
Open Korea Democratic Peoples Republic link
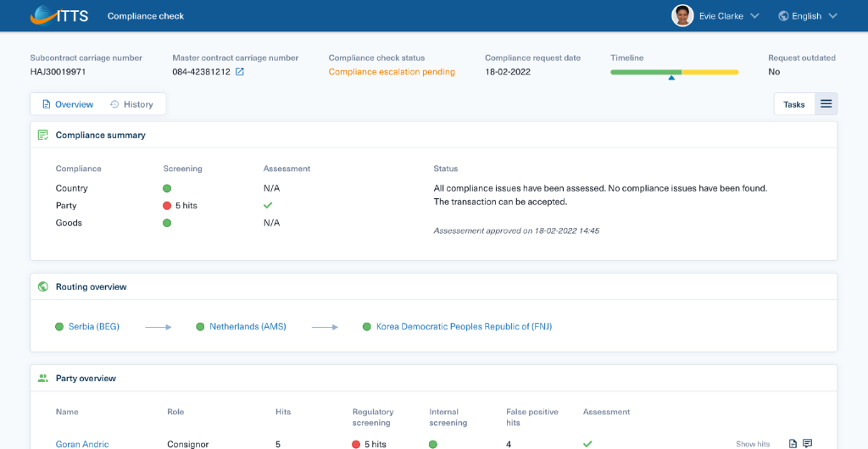[x=464, y=327]
